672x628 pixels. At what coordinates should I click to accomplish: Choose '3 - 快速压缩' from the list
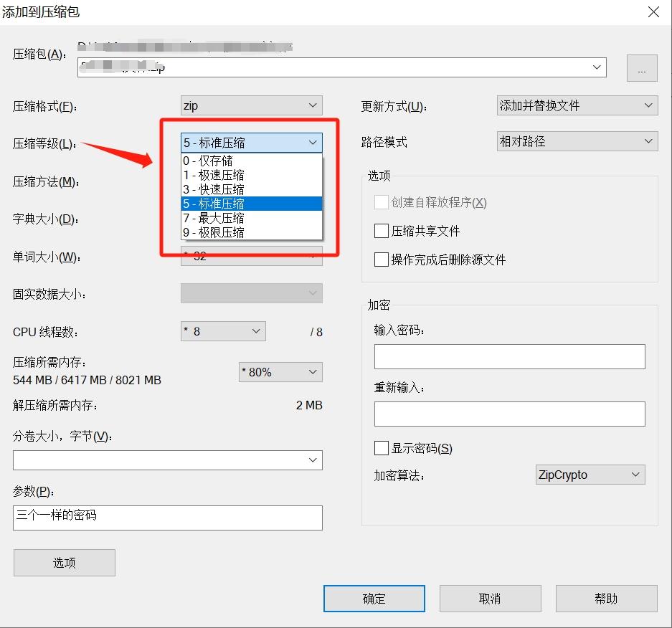251,189
